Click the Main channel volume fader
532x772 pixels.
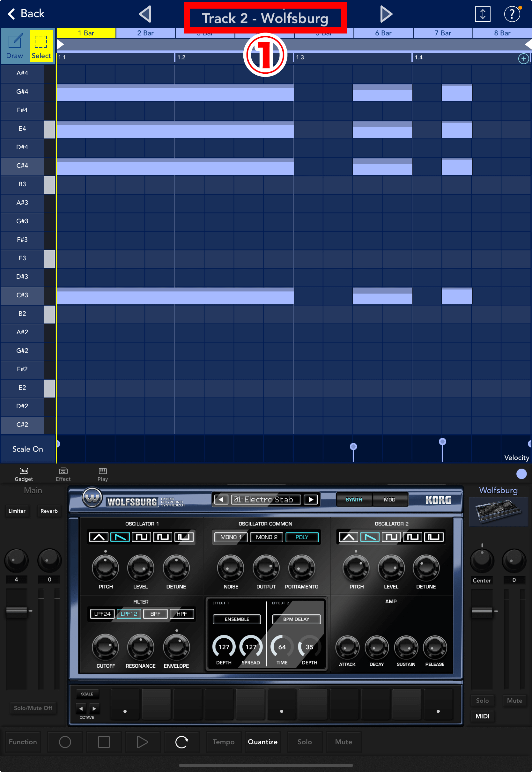click(x=16, y=610)
